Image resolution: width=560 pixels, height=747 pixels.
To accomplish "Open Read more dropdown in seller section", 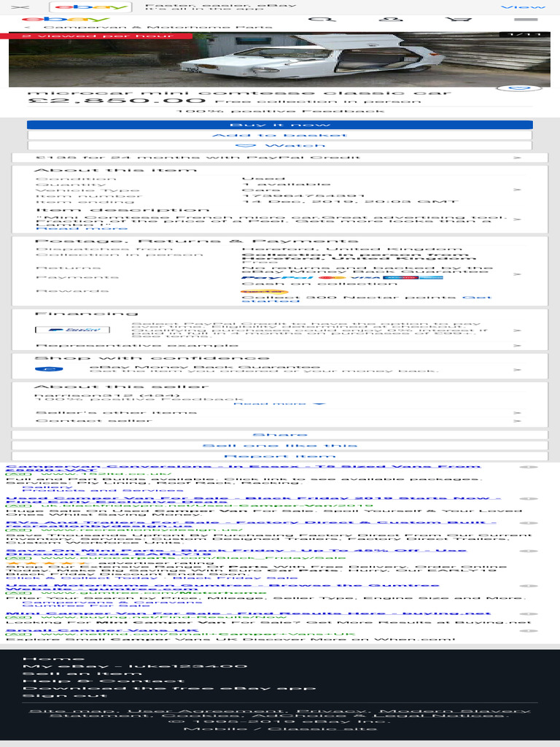I will coord(279,403).
